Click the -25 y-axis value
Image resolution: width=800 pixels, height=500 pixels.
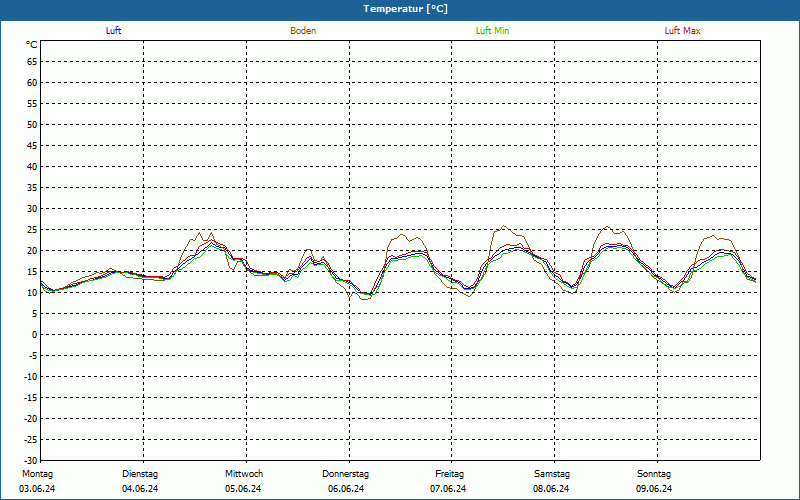pyautogui.click(x=32, y=439)
